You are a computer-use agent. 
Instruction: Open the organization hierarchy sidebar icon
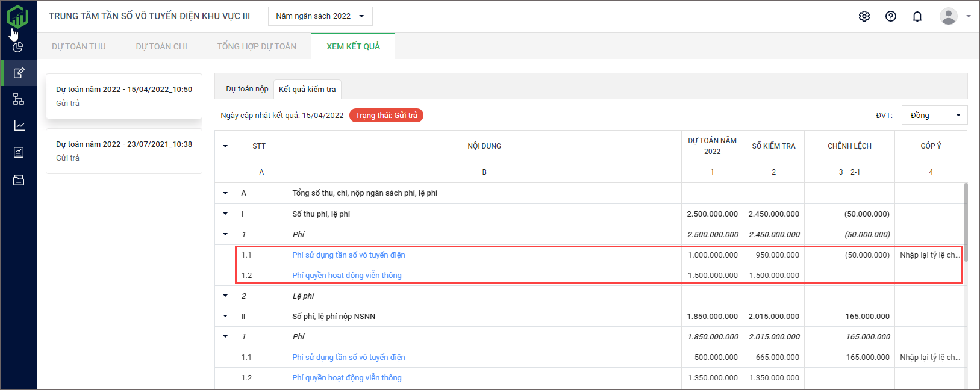[x=19, y=99]
